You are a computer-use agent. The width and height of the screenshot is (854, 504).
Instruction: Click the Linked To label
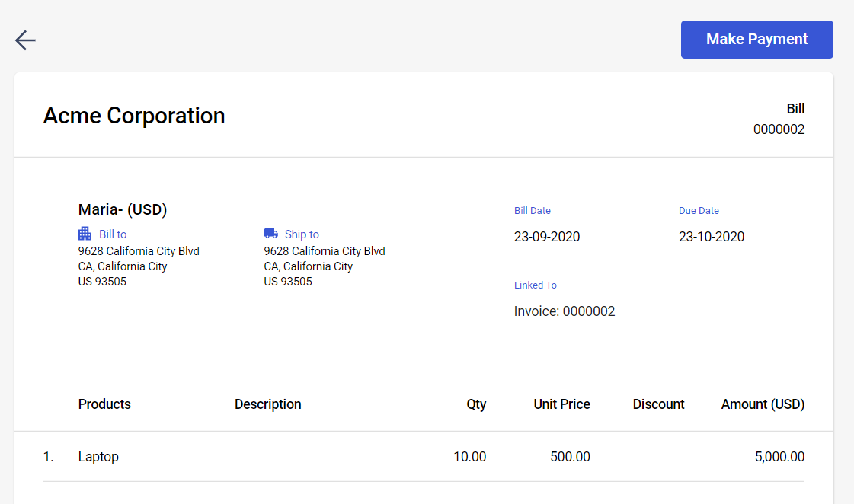tap(536, 285)
